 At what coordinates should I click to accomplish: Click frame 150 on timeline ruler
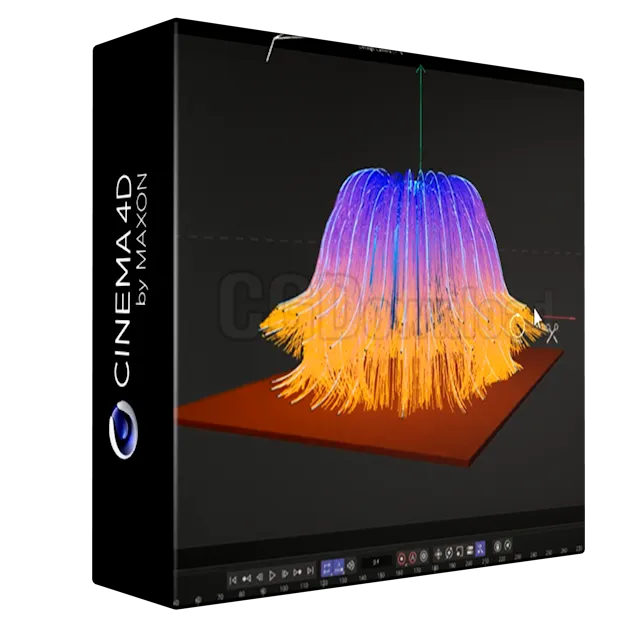(381, 575)
